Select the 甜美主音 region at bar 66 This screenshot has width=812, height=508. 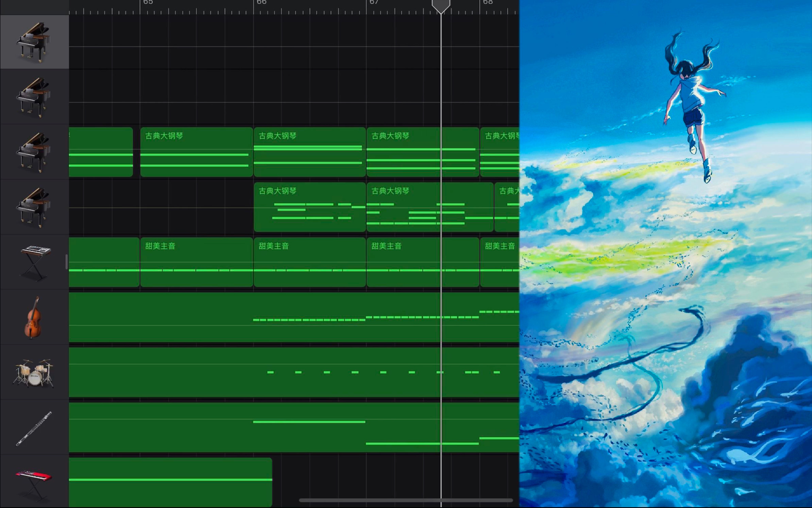(310, 262)
